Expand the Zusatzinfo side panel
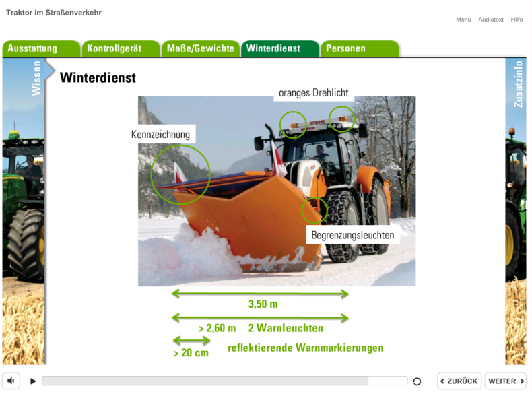The width and height of the screenshot is (532, 394). click(x=517, y=84)
